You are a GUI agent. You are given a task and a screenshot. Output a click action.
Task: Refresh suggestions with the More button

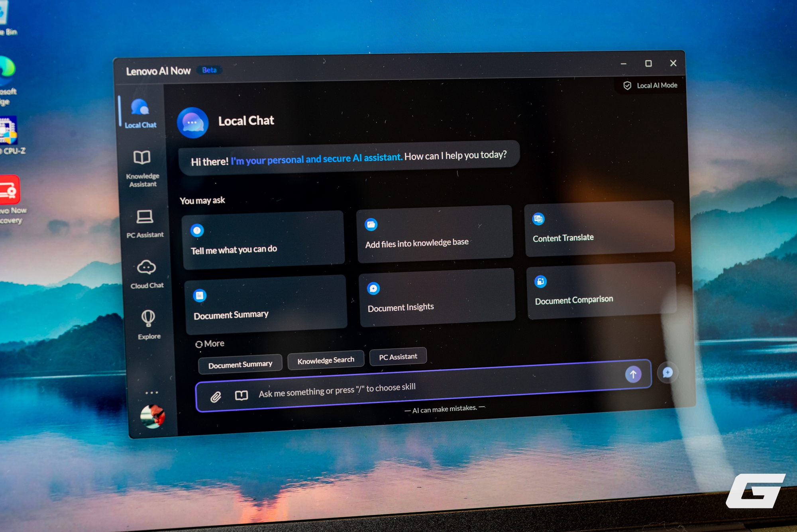coord(210,344)
